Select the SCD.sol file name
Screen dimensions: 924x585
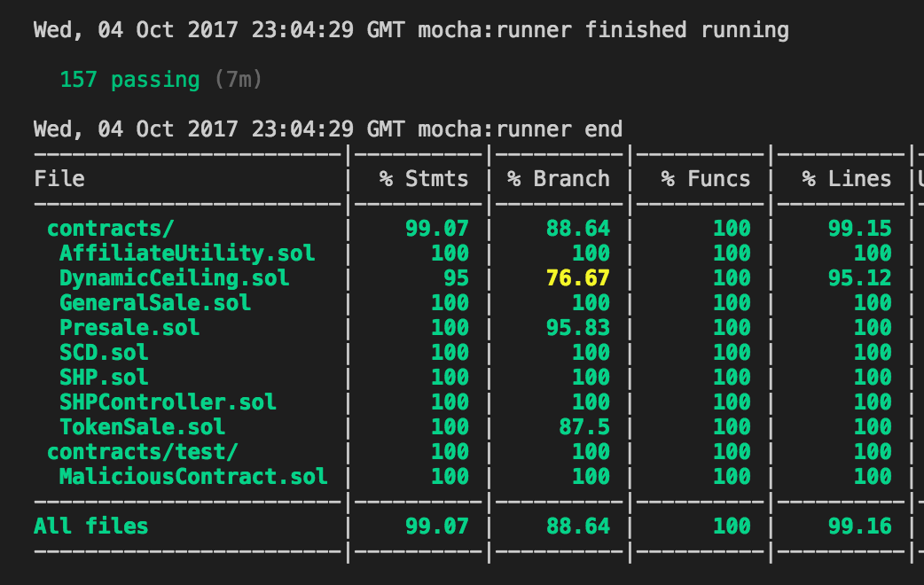[x=104, y=352]
